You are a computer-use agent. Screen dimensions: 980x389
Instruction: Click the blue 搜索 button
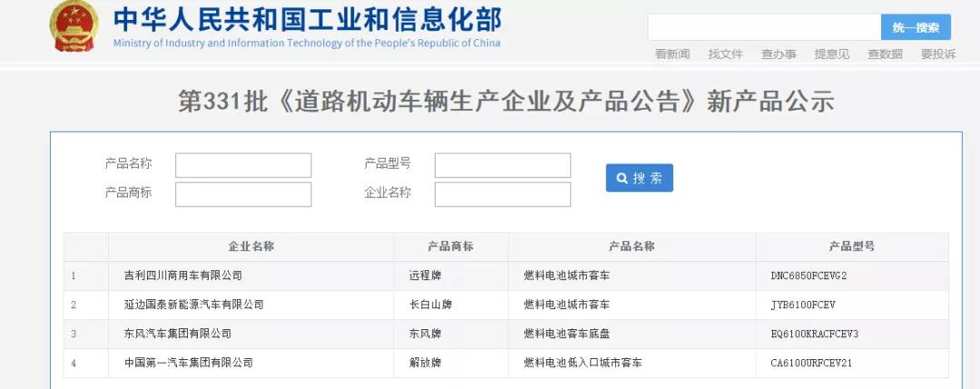pos(640,178)
